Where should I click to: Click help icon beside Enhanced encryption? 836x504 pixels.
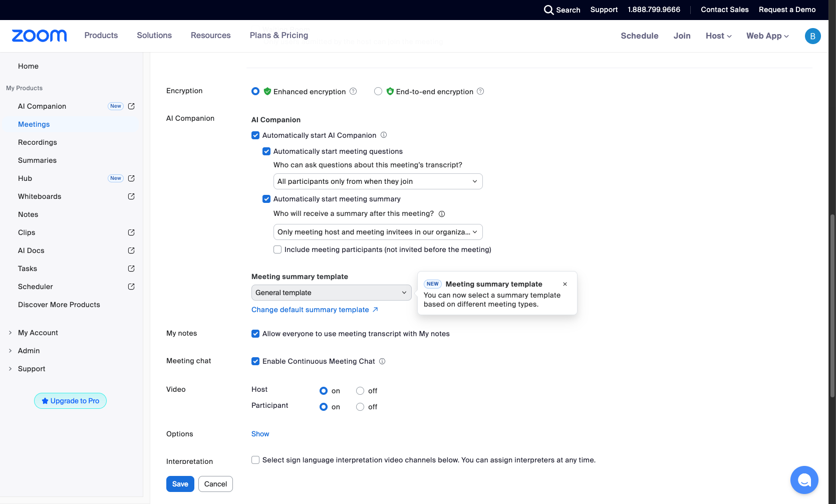click(x=353, y=91)
